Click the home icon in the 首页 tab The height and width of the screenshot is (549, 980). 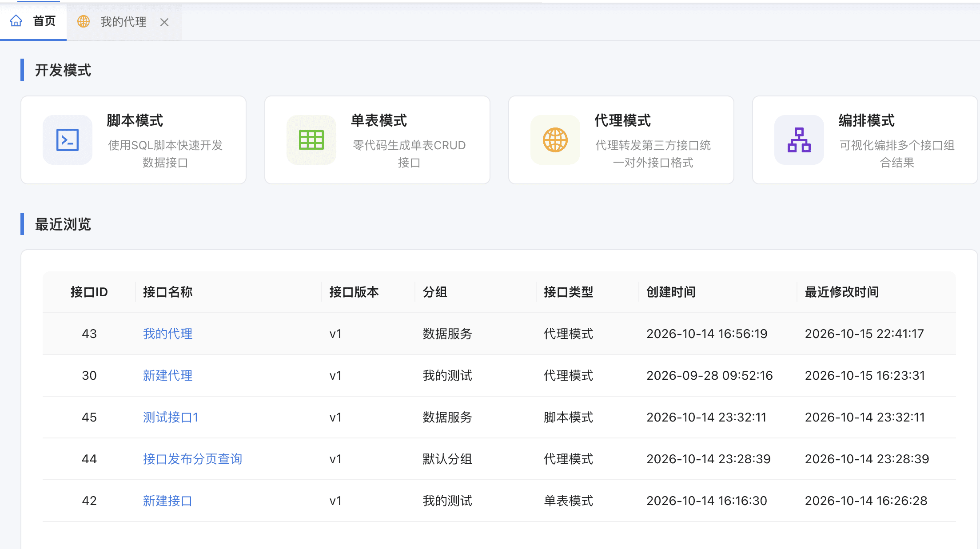[x=16, y=21]
